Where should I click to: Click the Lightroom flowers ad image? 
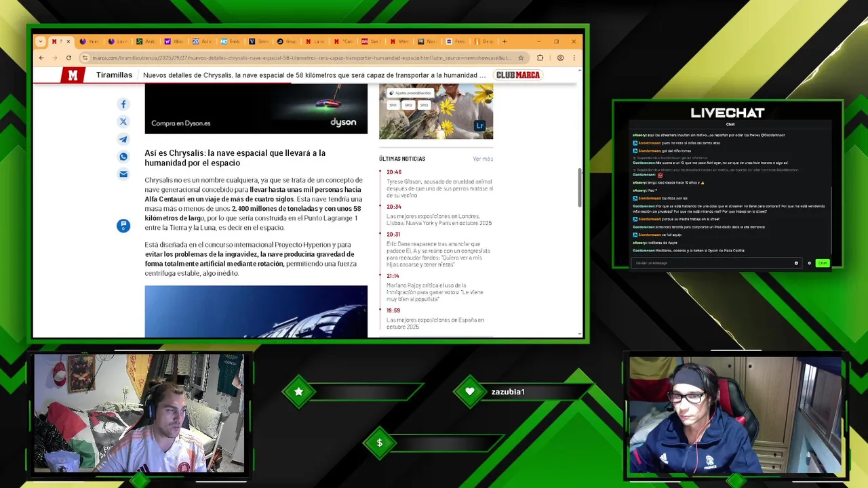pos(436,112)
